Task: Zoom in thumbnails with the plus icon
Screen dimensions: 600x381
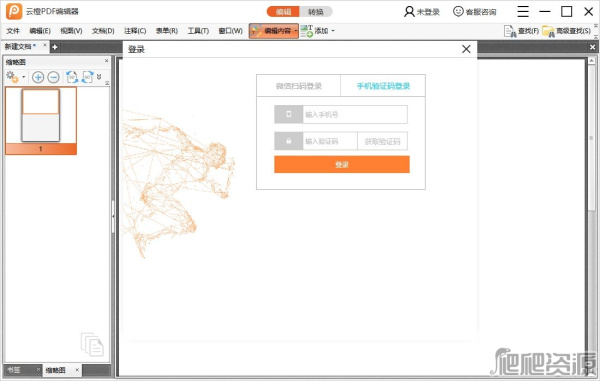Action: coord(38,77)
